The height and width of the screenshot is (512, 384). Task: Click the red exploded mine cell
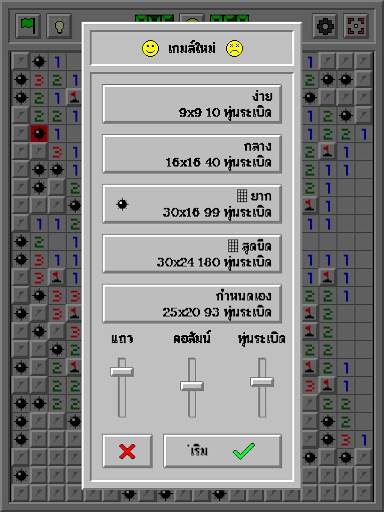(x=39, y=133)
